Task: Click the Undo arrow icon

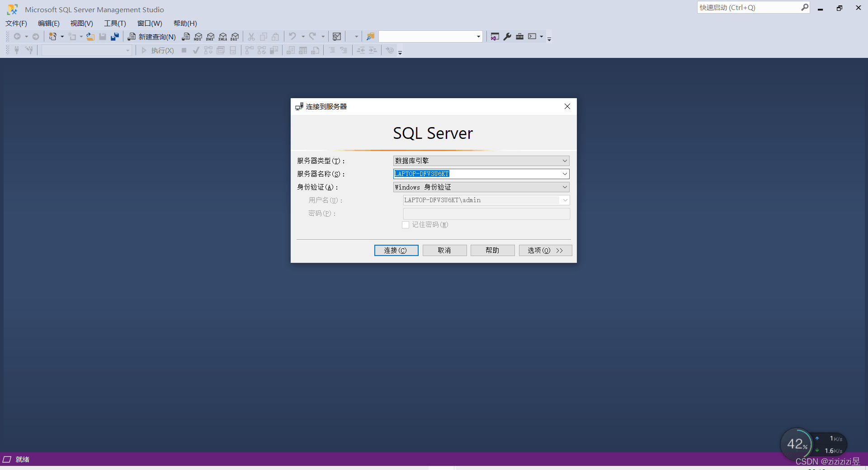Action: pos(292,37)
